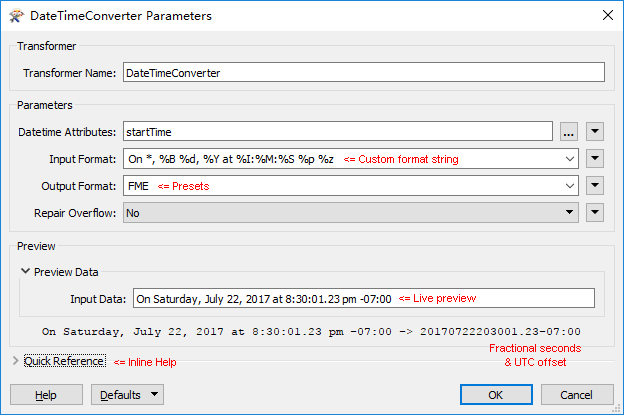Open the arrow menu beside Input Format
624x415 pixels.
(x=595, y=159)
